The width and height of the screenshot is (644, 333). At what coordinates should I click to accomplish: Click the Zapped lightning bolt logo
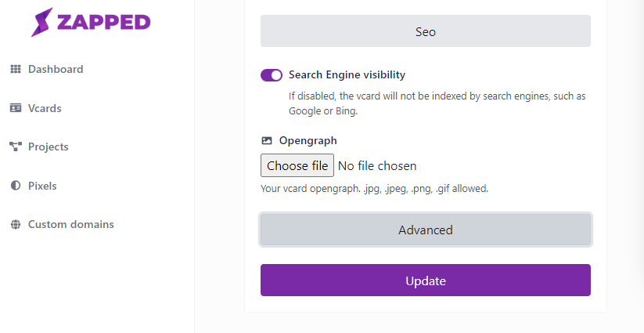coord(42,22)
